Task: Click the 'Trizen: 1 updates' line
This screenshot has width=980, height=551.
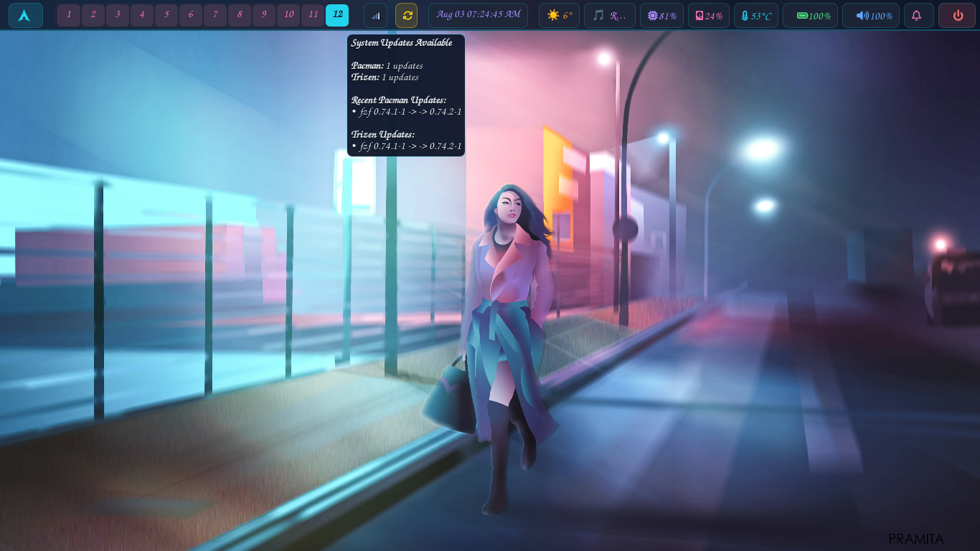Action: pyautogui.click(x=385, y=77)
